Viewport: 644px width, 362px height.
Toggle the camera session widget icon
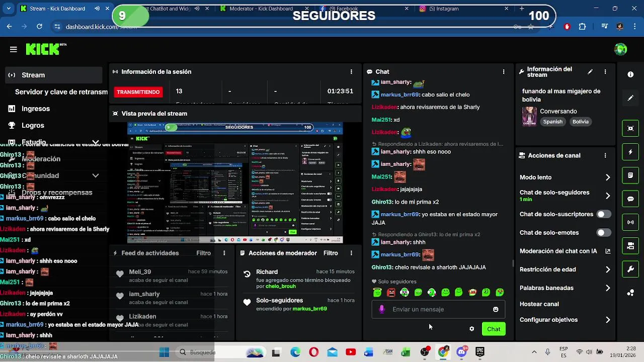tap(630, 246)
